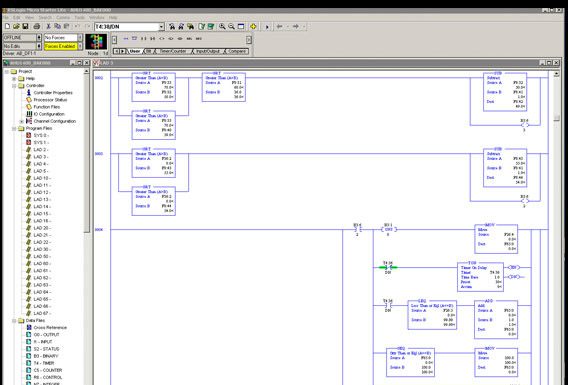Screen dimensions: 568x385
Task: Collapse the Project root tree node
Action: (7, 72)
